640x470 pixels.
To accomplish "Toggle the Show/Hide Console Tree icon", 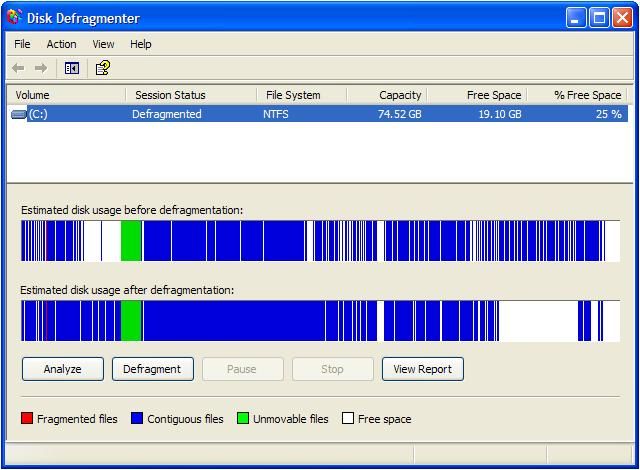I will coord(72,68).
